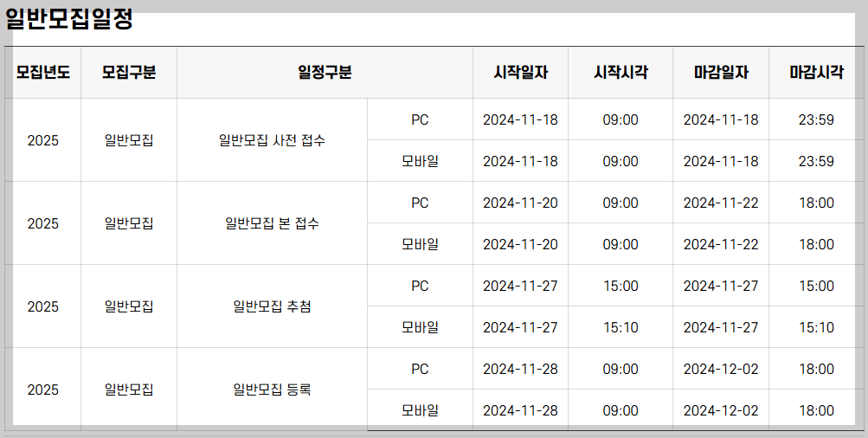Image resolution: width=868 pixels, height=438 pixels.
Task: Select the 시작시각 column header
Action: [x=620, y=72]
